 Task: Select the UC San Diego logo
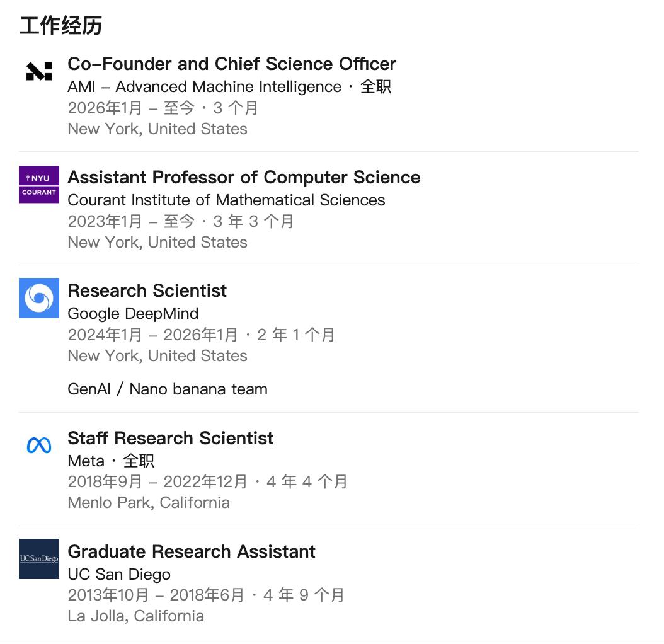(39, 559)
